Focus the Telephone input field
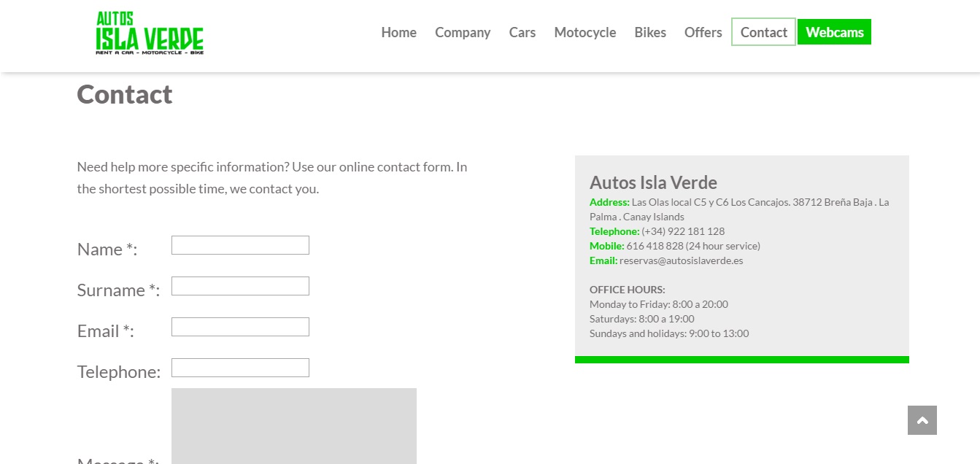The height and width of the screenshot is (464, 980). [x=240, y=368]
